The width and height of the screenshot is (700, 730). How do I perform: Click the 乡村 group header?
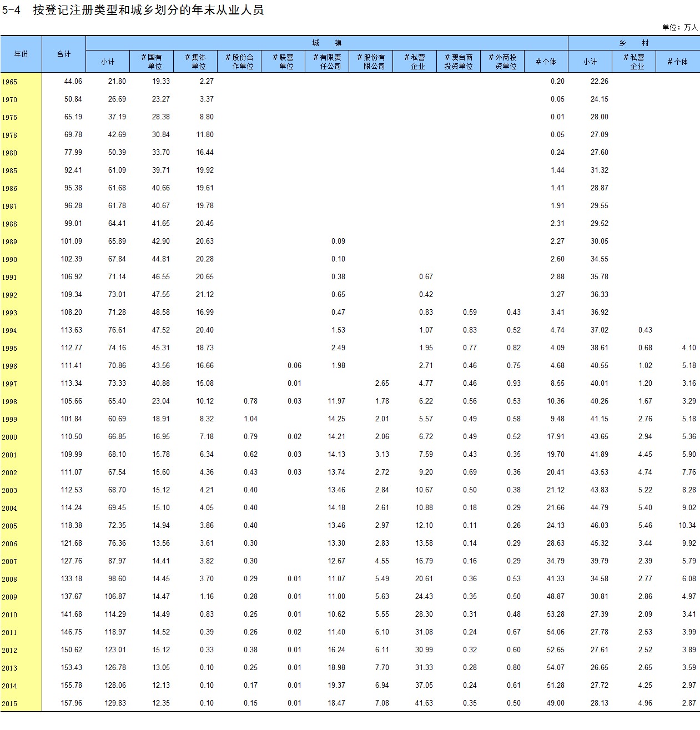(633, 43)
